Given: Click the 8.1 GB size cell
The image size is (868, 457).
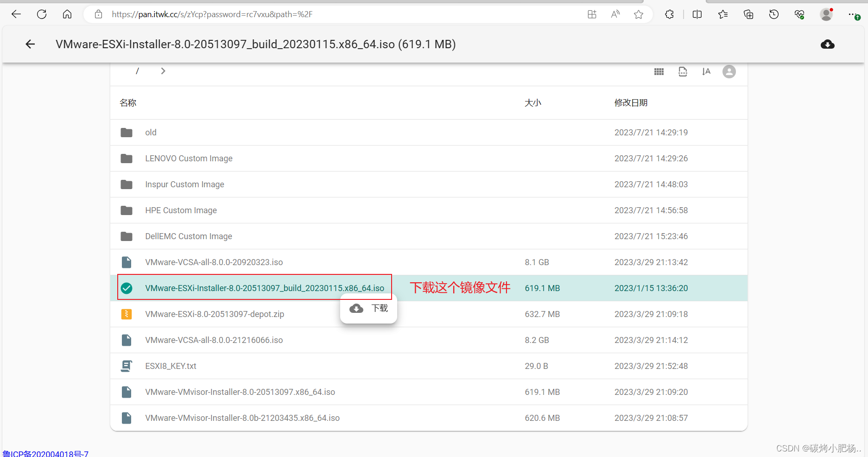Looking at the screenshot, I should 537,262.
